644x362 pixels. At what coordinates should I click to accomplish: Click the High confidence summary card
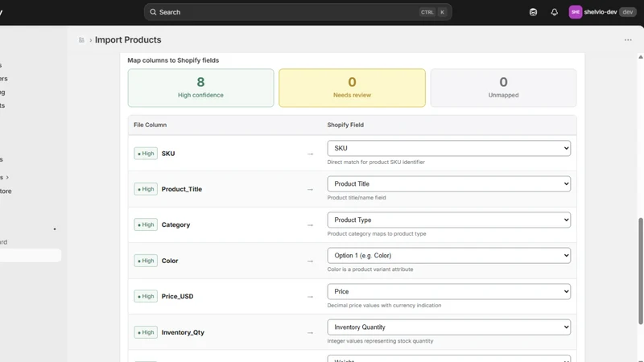[x=200, y=88]
